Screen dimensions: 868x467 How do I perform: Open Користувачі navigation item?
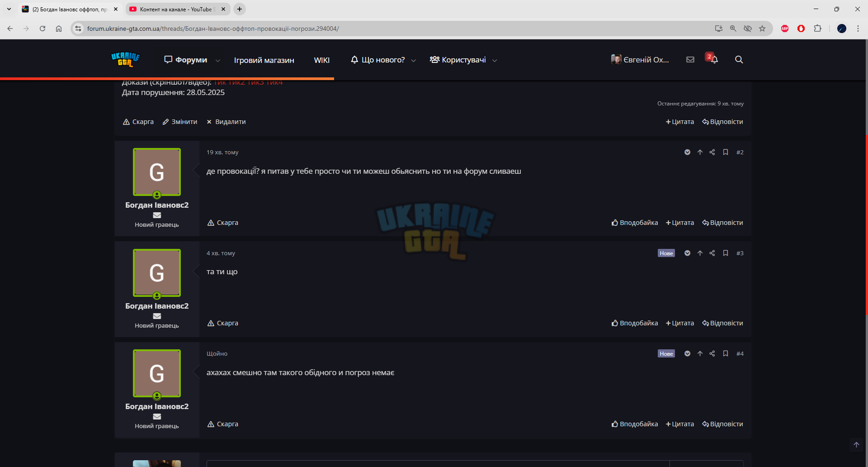(x=458, y=60)
